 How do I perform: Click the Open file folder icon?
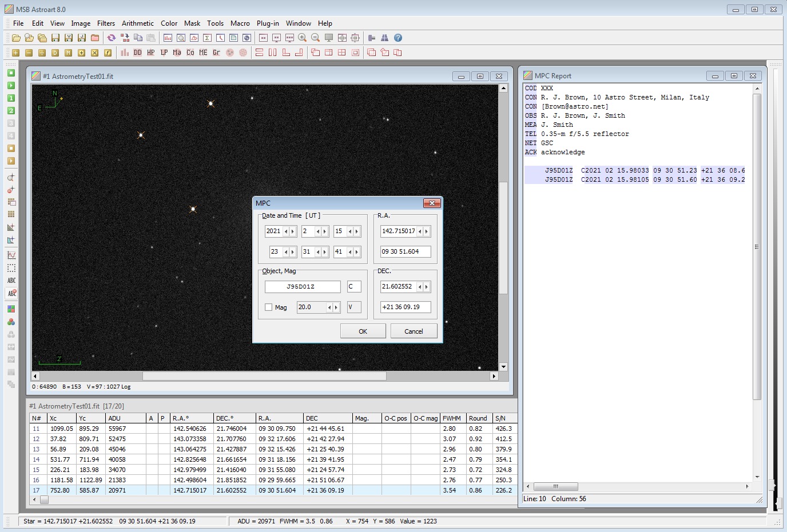(16, 38)
